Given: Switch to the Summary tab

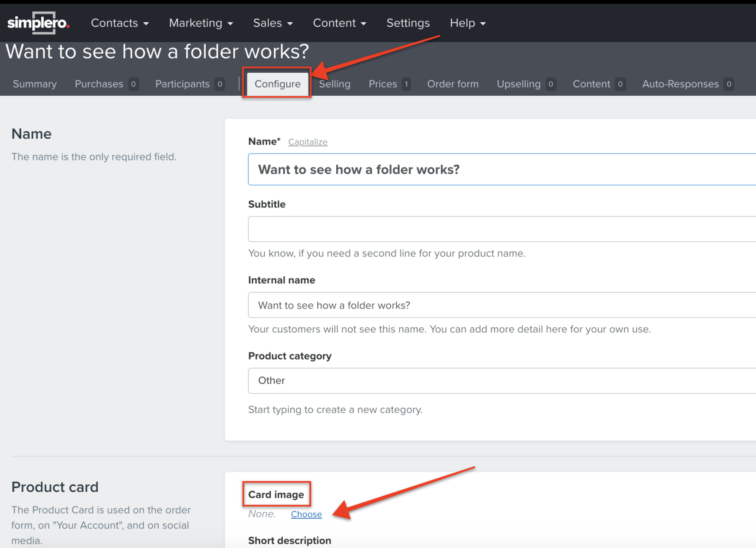Looking at the screenshot, I should click(35, 84).
